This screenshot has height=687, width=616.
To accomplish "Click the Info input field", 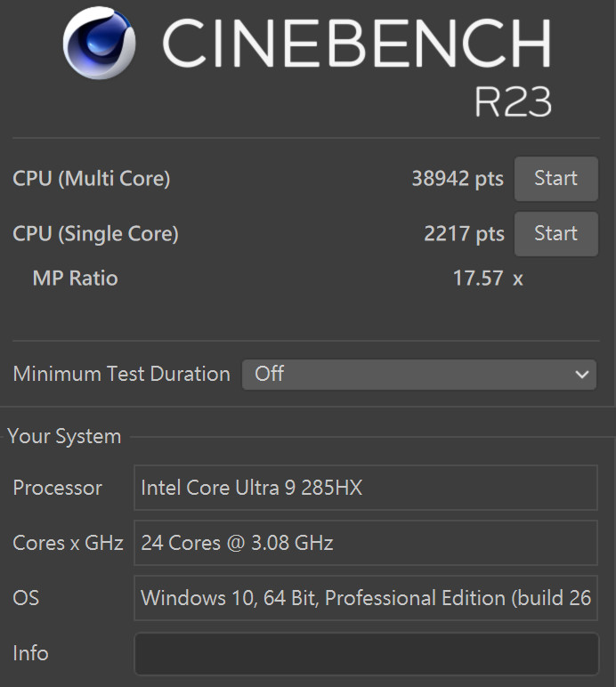I will 366,654.
